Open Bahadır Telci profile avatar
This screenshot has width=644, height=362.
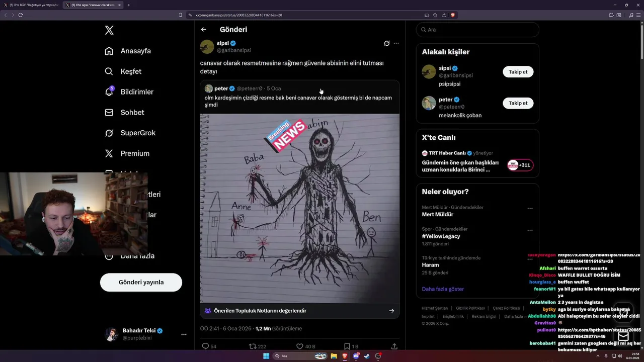point(112,334)
